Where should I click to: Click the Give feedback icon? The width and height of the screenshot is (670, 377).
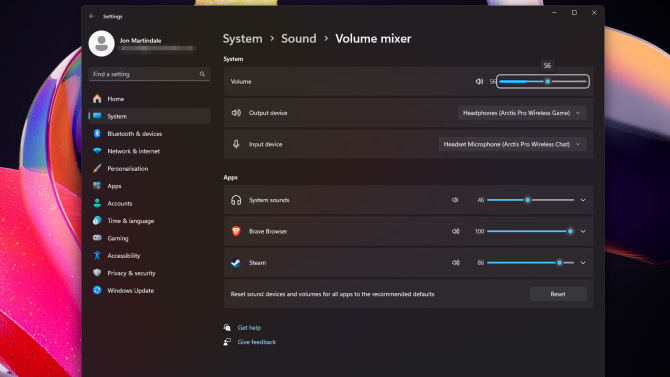227,342
